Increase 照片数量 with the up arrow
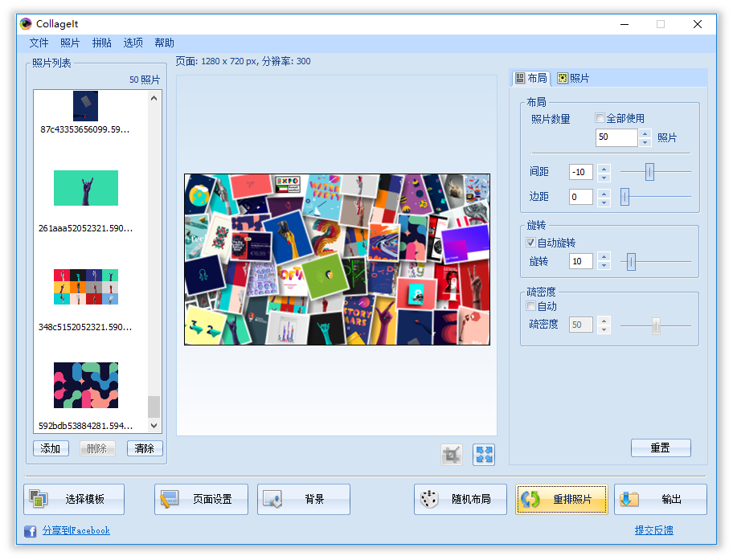 pyautogui.click(x=645, y=133)
